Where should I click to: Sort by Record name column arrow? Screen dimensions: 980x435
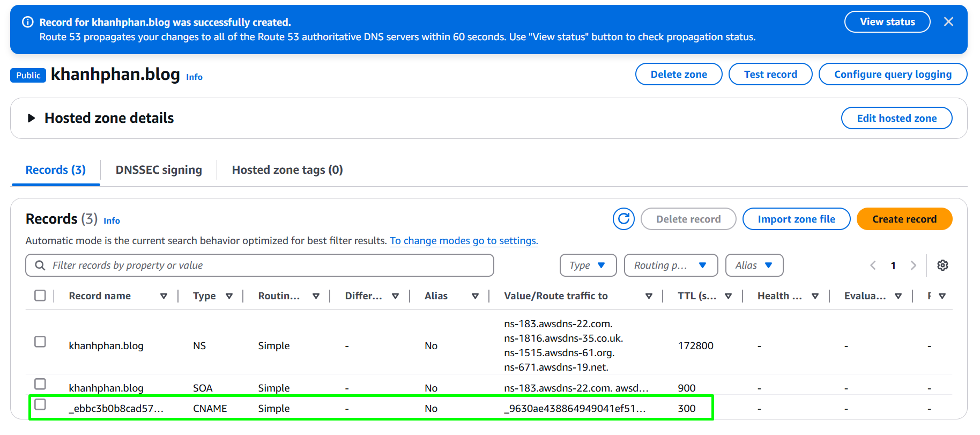(x=164, y=296)
